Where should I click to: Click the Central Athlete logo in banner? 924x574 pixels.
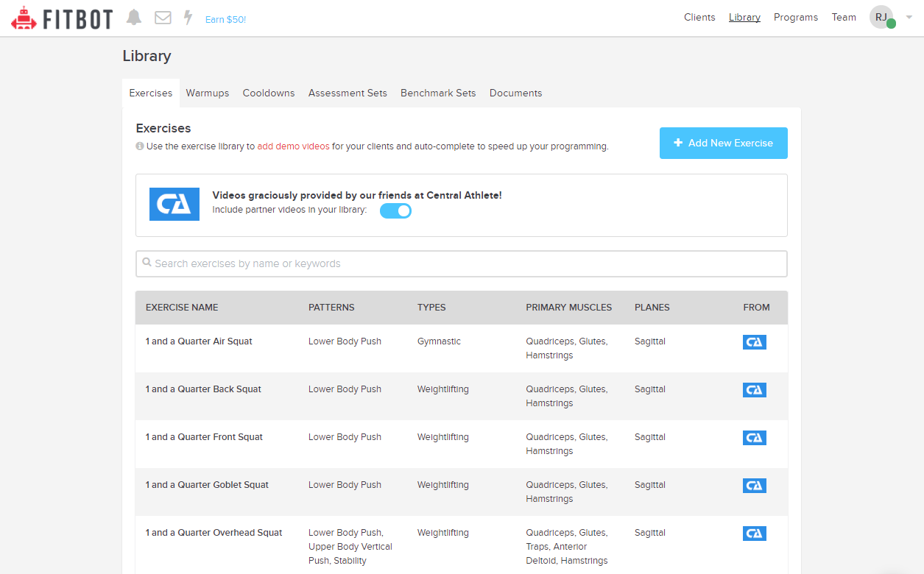[x=174, y=204]
